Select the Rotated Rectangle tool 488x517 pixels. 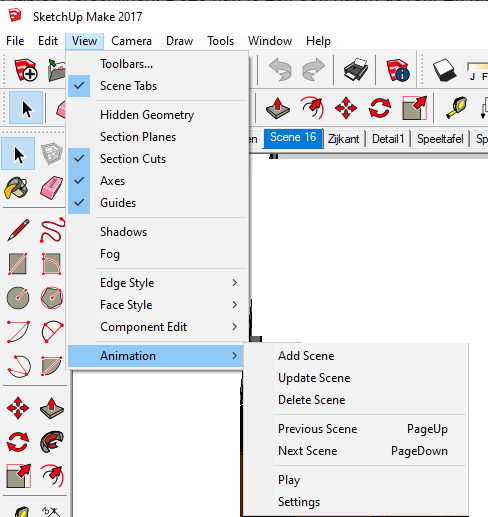click(x=52, y=264)
